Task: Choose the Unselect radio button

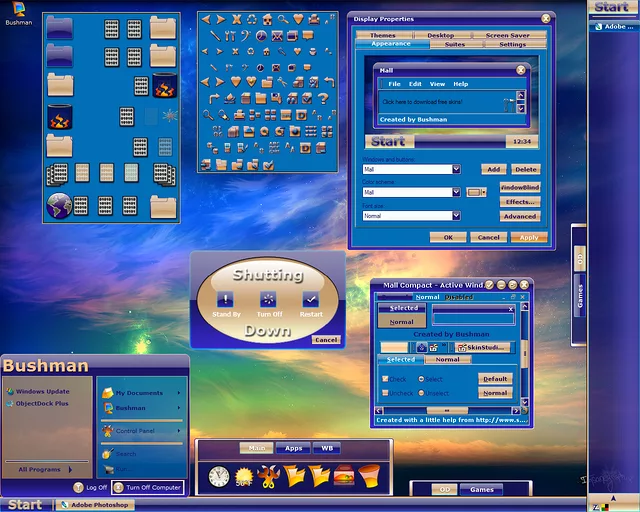Action: (420, 392)
